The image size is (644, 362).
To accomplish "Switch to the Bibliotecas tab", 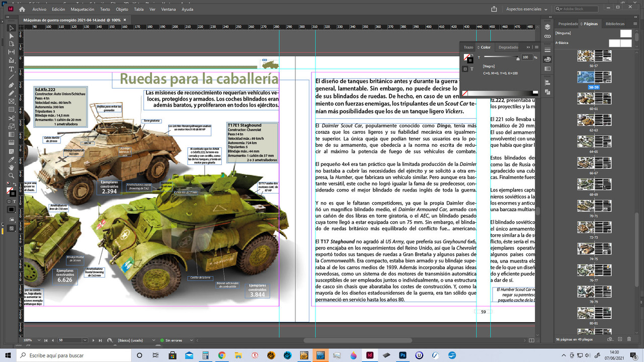I will pyautogui.click(x=615, y=24).
